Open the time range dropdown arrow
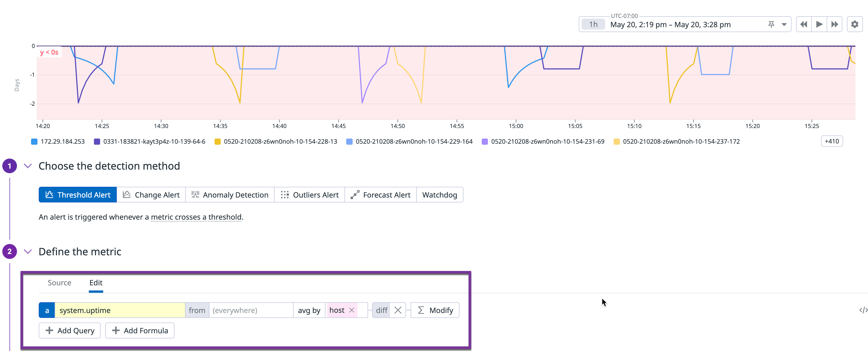This screenshot has width=868, height=351. pos(784,24)
